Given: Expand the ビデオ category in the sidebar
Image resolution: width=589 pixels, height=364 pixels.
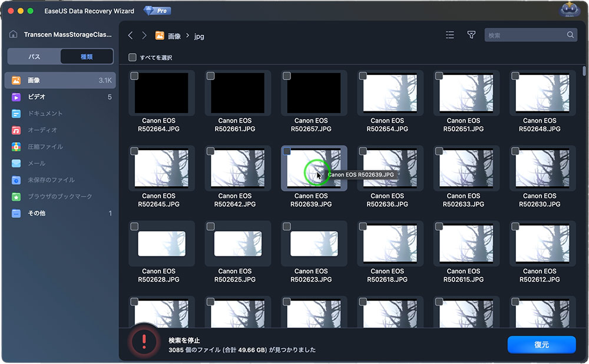Looking at the screenshot, I should [x=37, y=97].
